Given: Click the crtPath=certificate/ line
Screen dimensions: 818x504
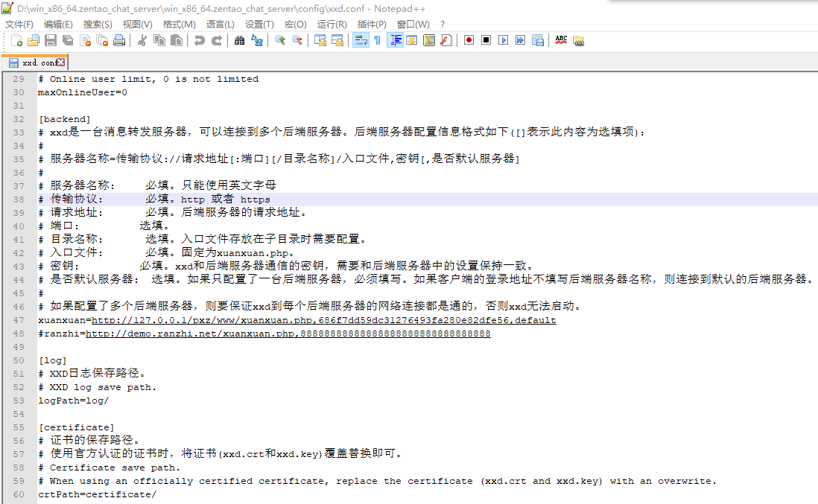Looking at the screenshot, I should pos(97,494).
